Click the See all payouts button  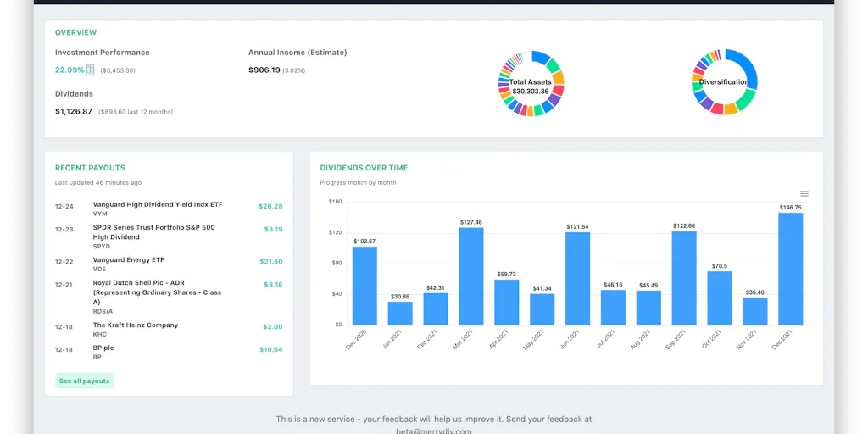[84, 381]
